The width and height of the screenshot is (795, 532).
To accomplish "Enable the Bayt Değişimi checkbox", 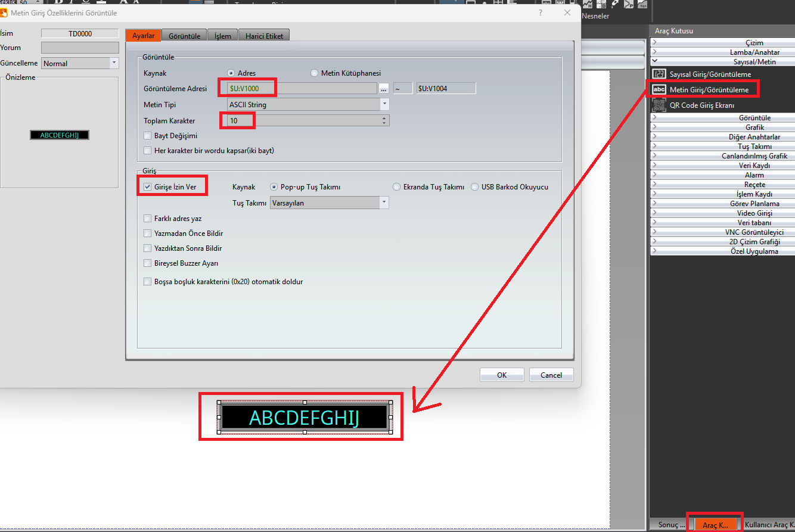I will pyautogui.click(x=148, y=136).
